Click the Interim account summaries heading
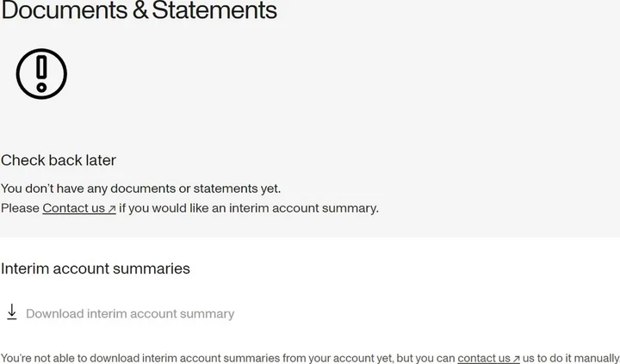This screenshot has height=364, width=620. 96,268
